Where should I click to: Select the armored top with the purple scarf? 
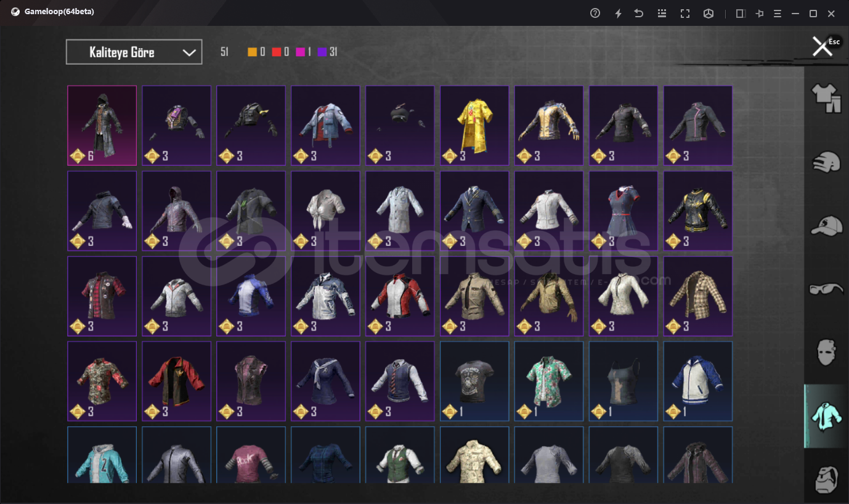coord(177,126)
